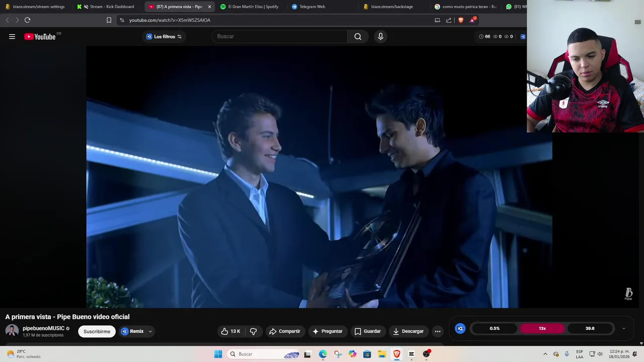
Task: Save video with Guardar button
Action: click(367, 331)
